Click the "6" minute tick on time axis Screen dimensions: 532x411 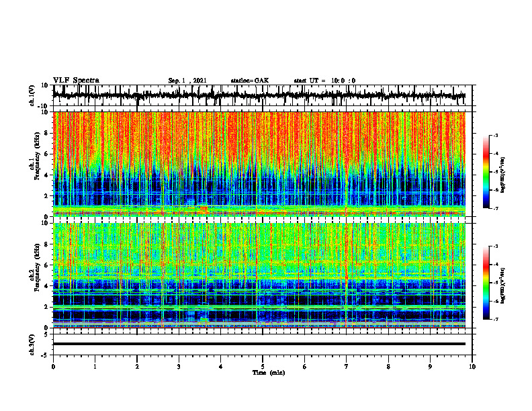[305, 367]
